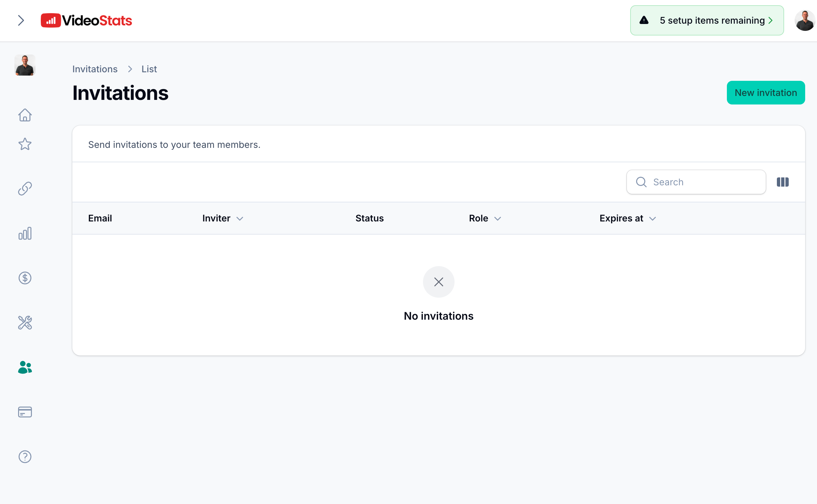Screen dimensions: 817x504
Task: Open the home icon in sidebar
Action: point(25,115)
